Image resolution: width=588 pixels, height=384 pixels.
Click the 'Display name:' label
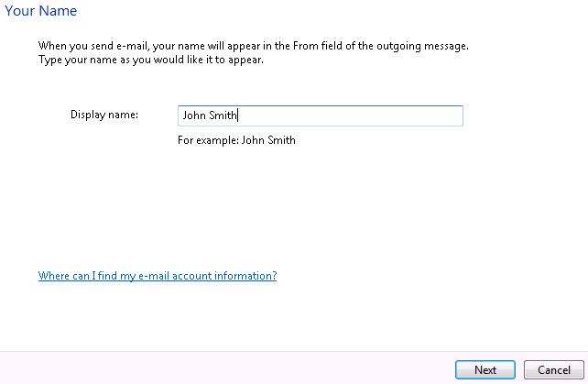pos(104,115)
